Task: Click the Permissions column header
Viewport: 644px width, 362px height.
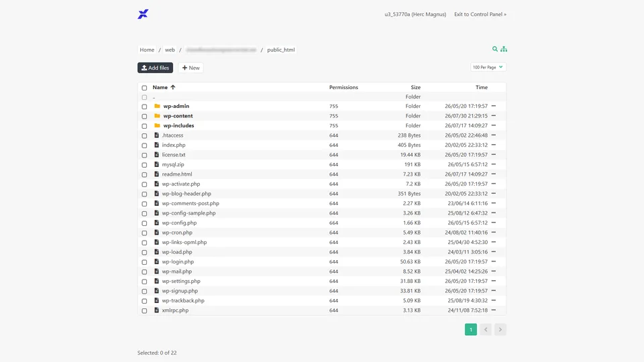Action: click(343, 87)
